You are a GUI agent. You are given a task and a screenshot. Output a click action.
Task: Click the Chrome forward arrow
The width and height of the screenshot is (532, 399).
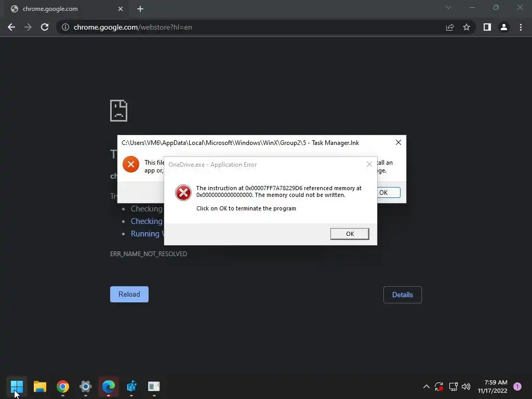28,27
